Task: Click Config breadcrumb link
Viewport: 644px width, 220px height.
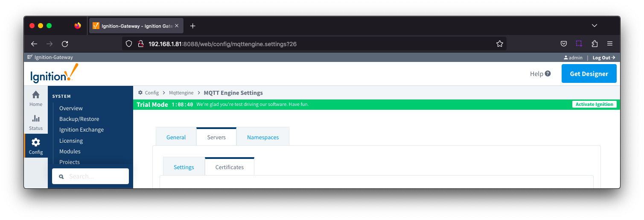Action: coord(152,93)
